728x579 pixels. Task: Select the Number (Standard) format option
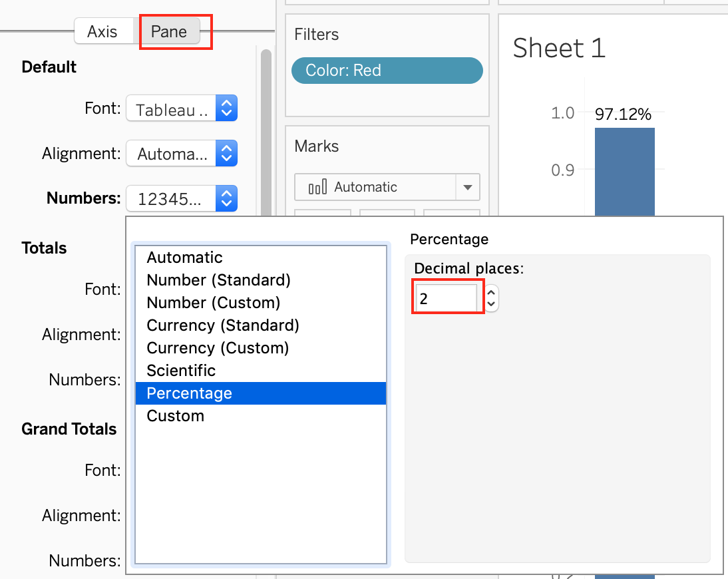(218, 280)
